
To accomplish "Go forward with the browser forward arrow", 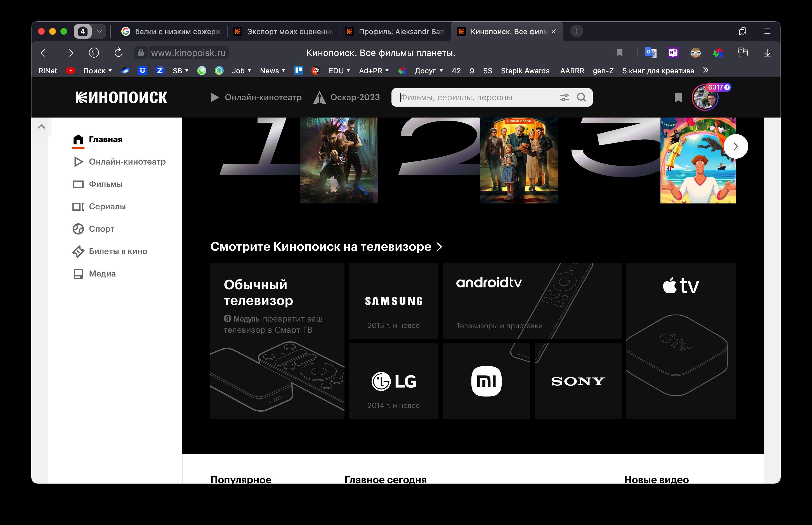I will [x=69, y=53].
